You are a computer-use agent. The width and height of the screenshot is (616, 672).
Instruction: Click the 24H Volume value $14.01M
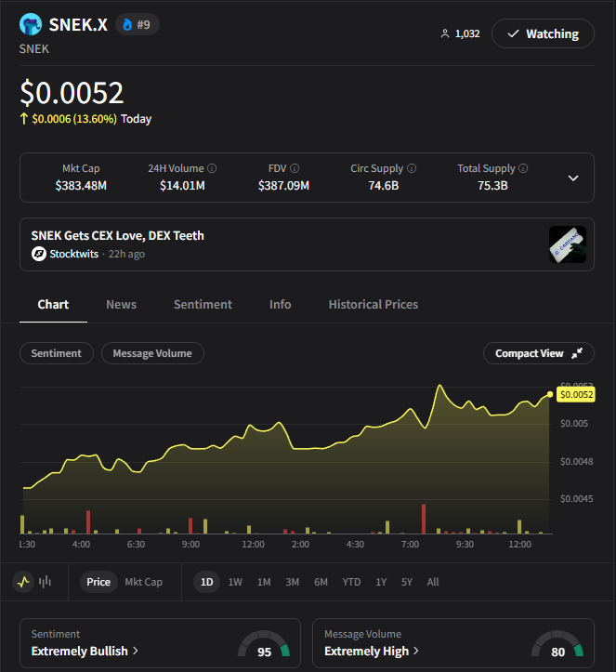click(182, 186)
